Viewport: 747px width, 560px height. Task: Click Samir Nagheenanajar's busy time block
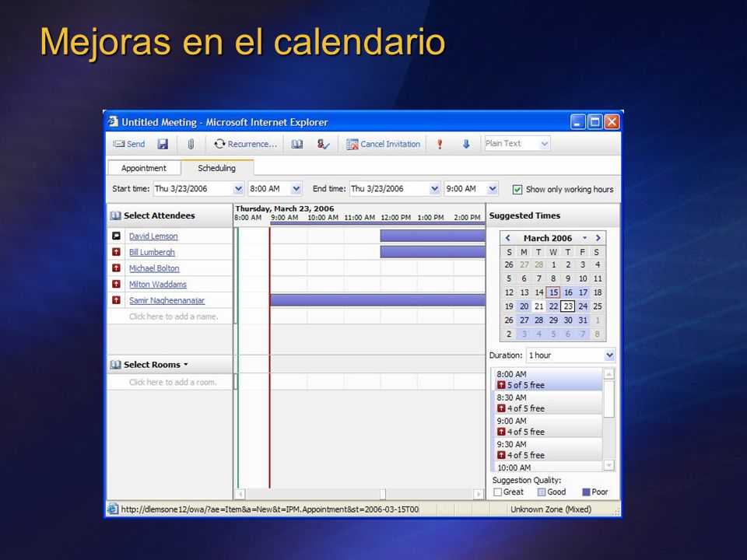378,300
